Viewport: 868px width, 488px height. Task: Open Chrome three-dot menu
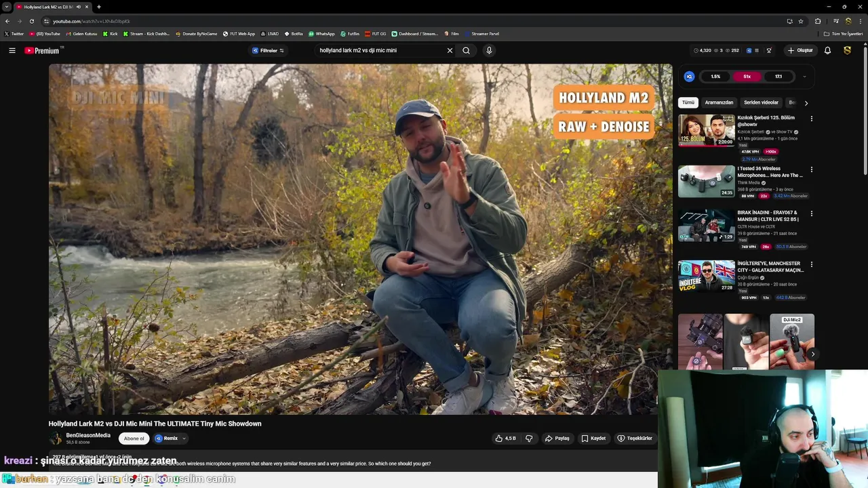(860, 21)
